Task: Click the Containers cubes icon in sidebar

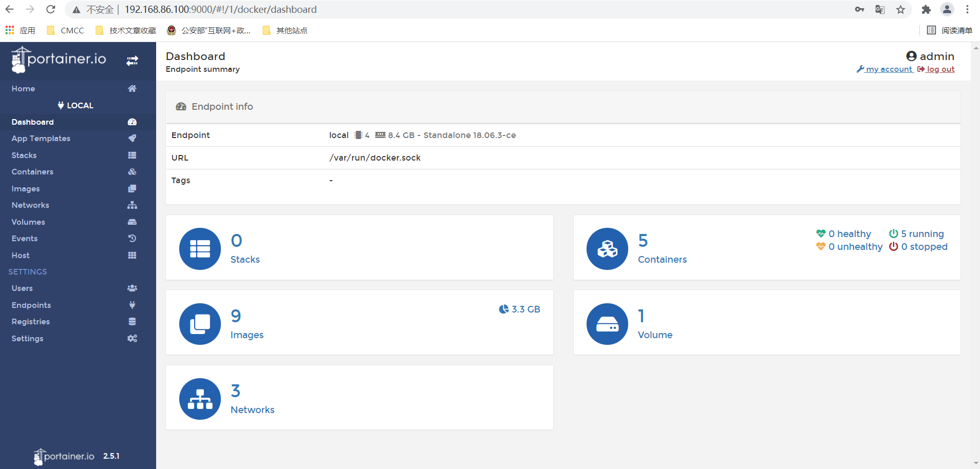Action: (x=132, y=171)
